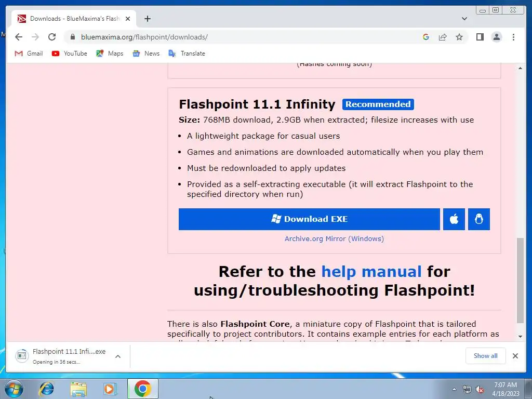
Task: Open a new browser tab
Action: 147,19
